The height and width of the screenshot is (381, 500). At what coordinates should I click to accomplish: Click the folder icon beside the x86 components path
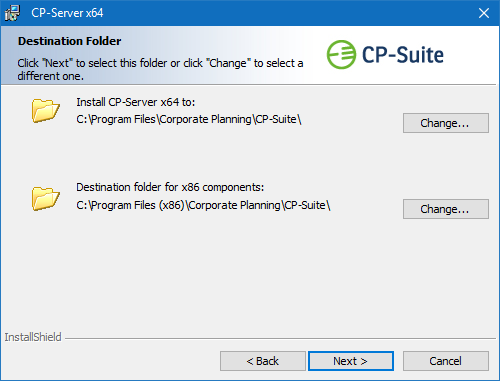coord(46,198)
